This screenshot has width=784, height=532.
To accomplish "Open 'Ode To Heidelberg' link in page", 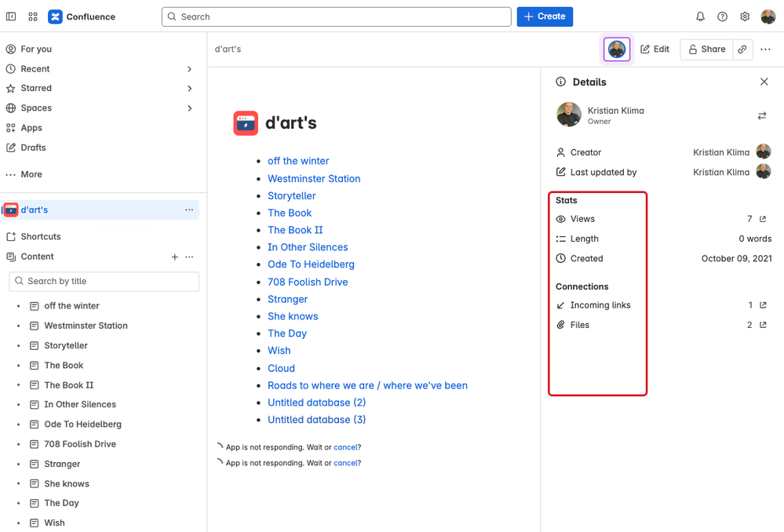I will (x=311, y=264).
